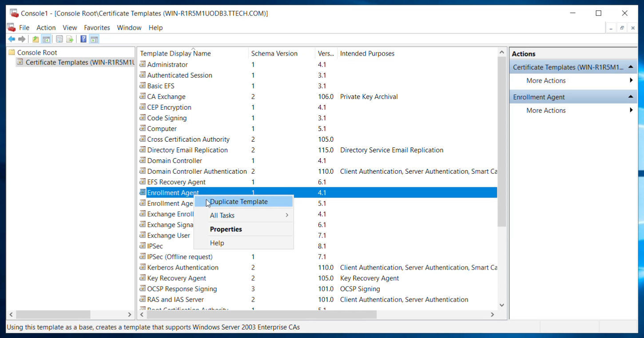Sort by the Template Display Name column header
Image resolution: width=644 pixels, height=338 pixels.
pyautogui.click(x=192, y=53)
